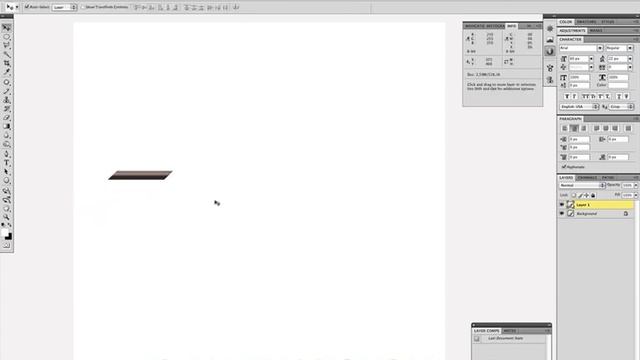Center text alignment in Paragraph panel
The width and height of the screenshot is (640, 360).
tap(574, 129)
